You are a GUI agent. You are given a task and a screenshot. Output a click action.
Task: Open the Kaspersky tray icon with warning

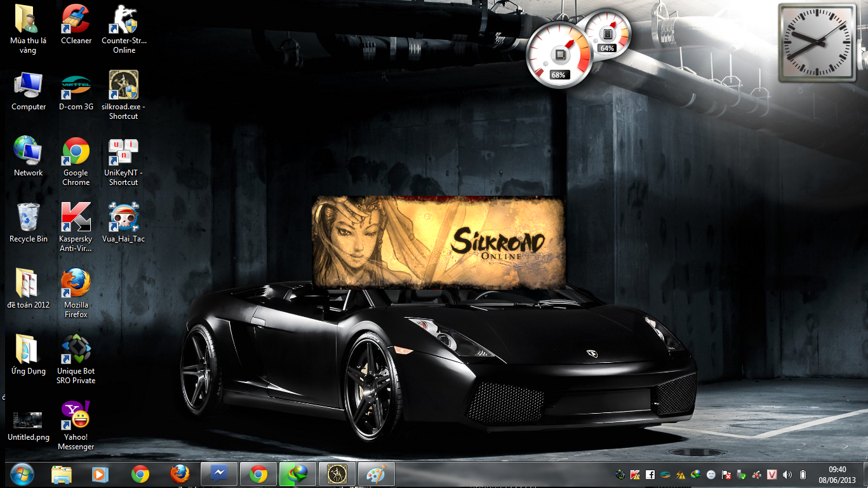(635, 474)
